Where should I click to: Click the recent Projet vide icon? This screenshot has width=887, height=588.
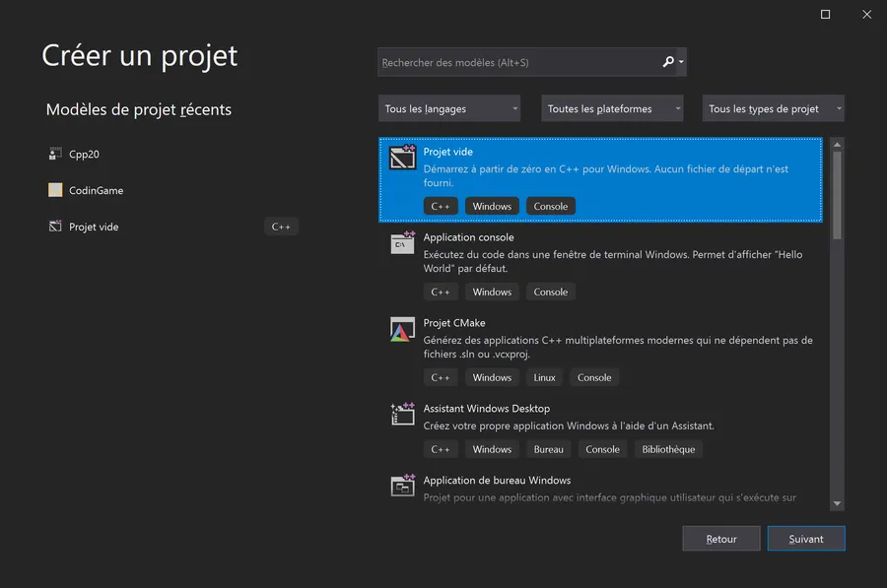(55, 227)
